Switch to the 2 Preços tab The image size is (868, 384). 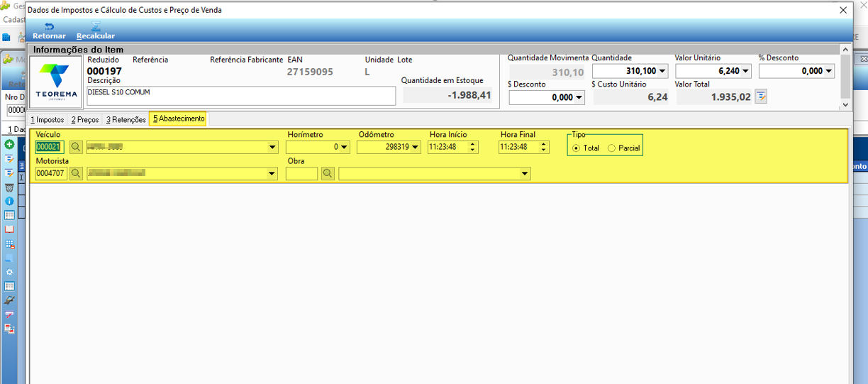coord(85,119)
